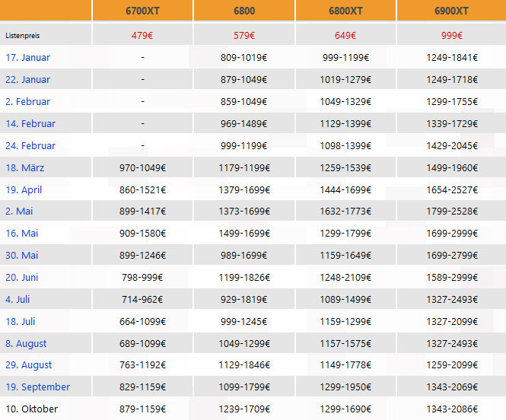
Task: Select cell 1429-2045€
Action: pos(452,145)
